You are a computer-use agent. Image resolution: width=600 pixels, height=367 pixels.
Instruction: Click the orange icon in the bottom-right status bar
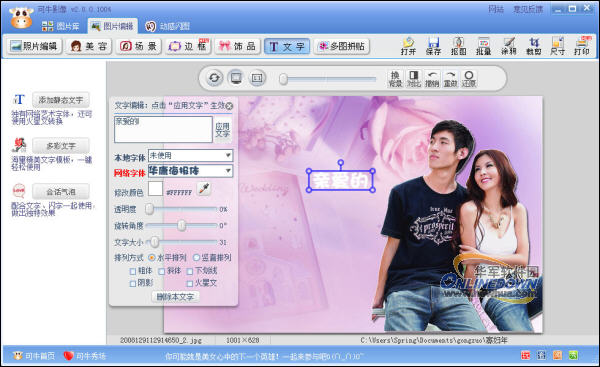tap(558, 356)
